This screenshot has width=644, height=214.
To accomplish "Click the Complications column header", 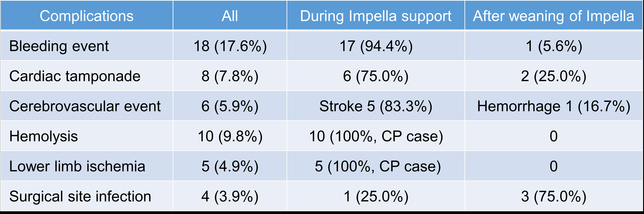I will coord(87,16).
